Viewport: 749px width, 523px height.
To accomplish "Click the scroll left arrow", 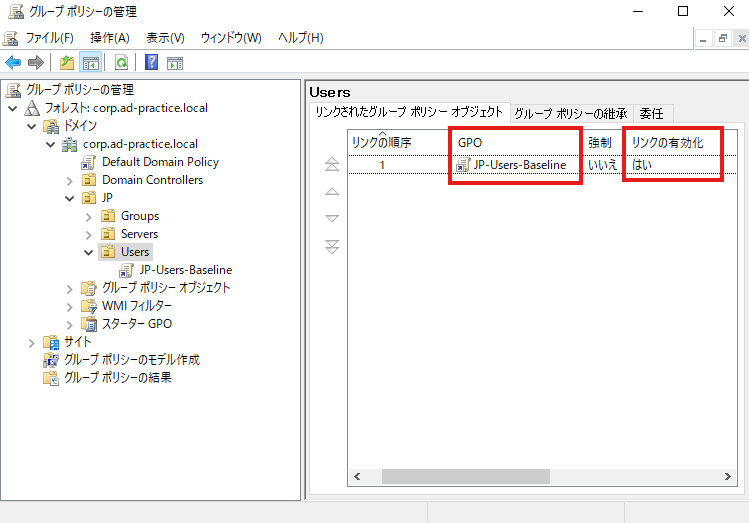I will coord(357,476).
